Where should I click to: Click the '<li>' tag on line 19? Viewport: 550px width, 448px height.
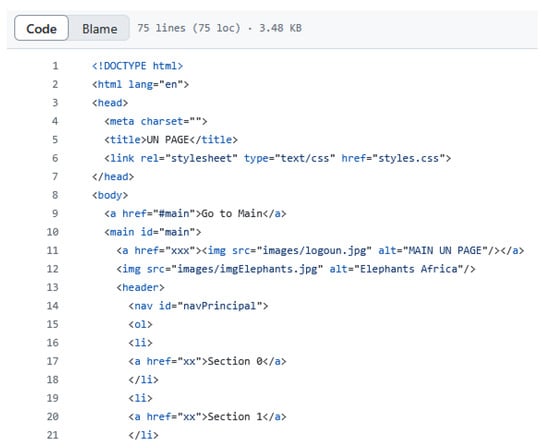click(140, 398)
